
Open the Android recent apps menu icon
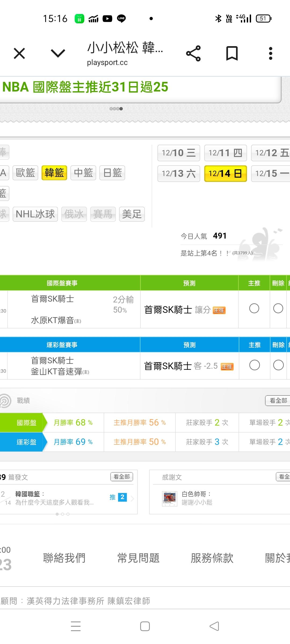click(x=76, y=626)
